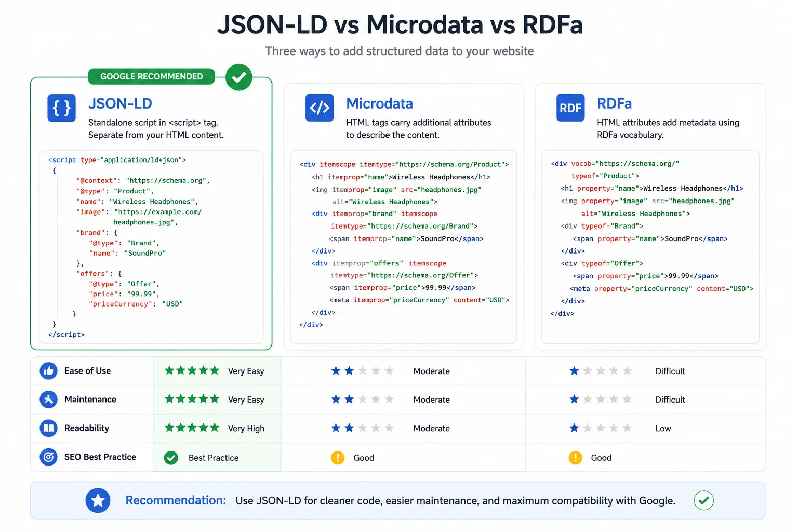
Task: Click the yellow warning icon in RDFa SEO cell
Action: click(x=575, y=458)
